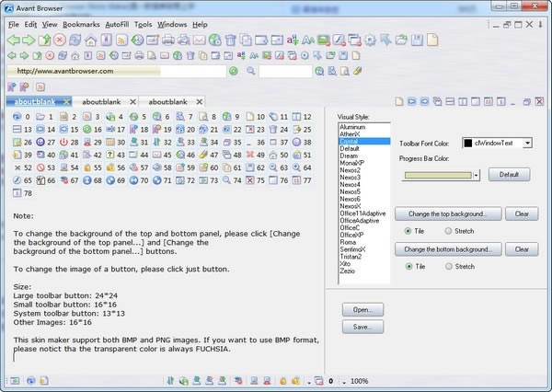This screenshot has height=392, width=552.
Task: Click the large History clock icon
Action: tap(137, 40)
